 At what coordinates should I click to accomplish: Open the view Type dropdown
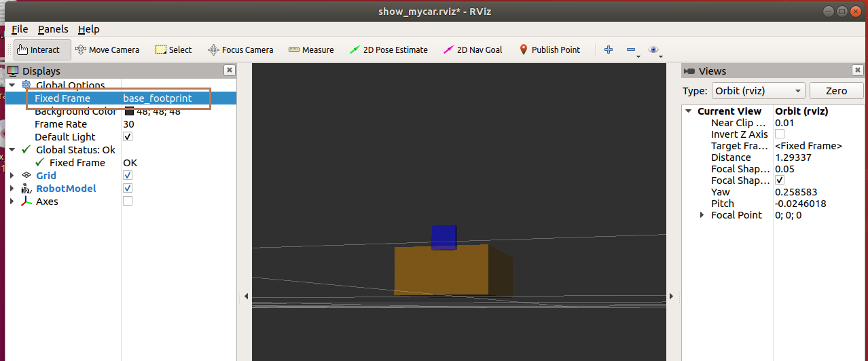(x=758, y=90)
